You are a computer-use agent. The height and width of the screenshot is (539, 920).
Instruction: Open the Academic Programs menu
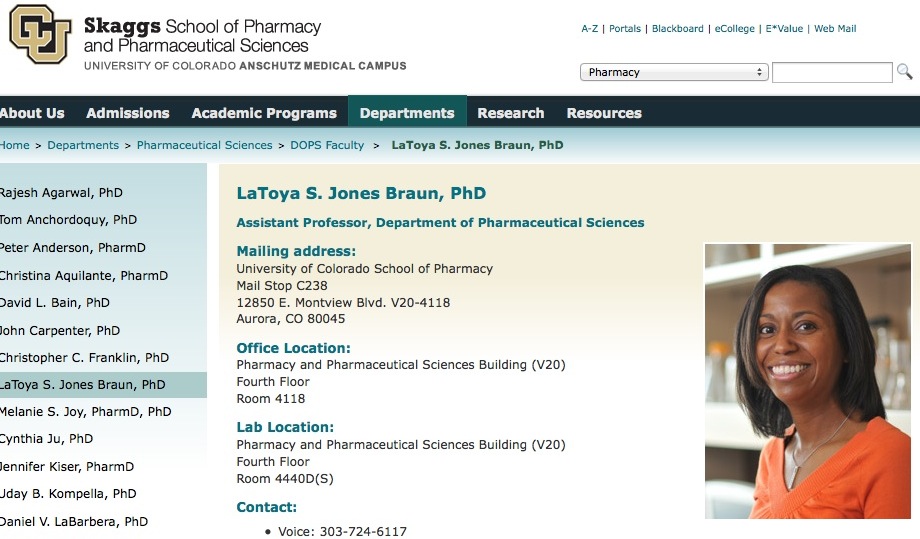[264, 113]
